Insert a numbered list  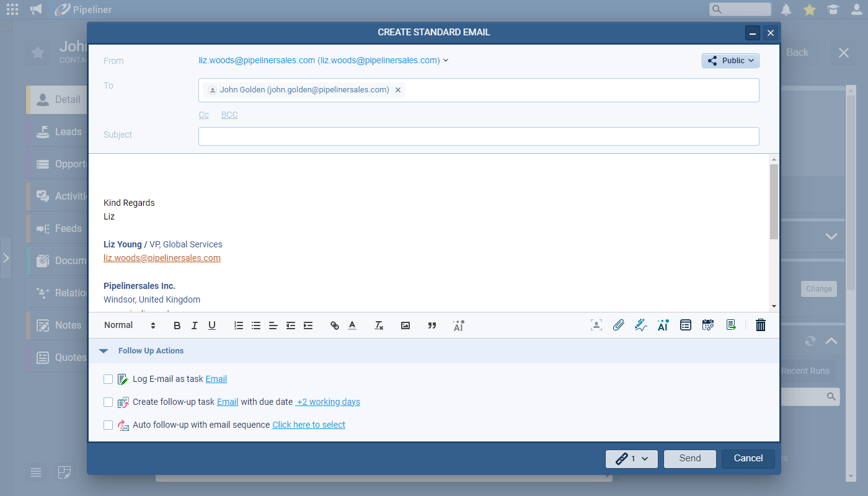(x=239, y=325)
